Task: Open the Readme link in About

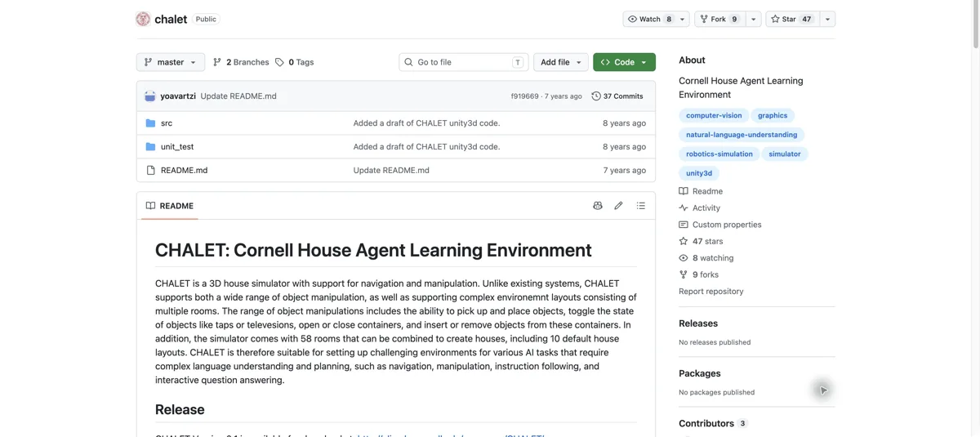Action: point(701,191)
